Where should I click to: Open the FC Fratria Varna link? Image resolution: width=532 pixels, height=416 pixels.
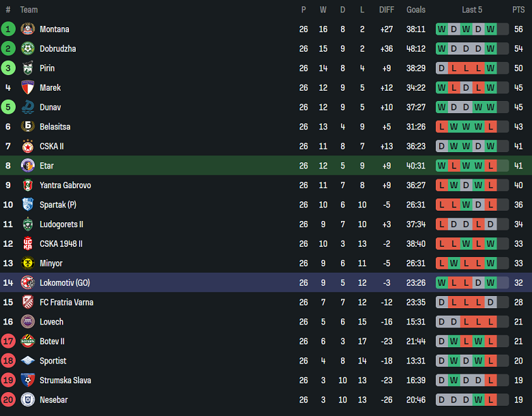click(67, 302)
